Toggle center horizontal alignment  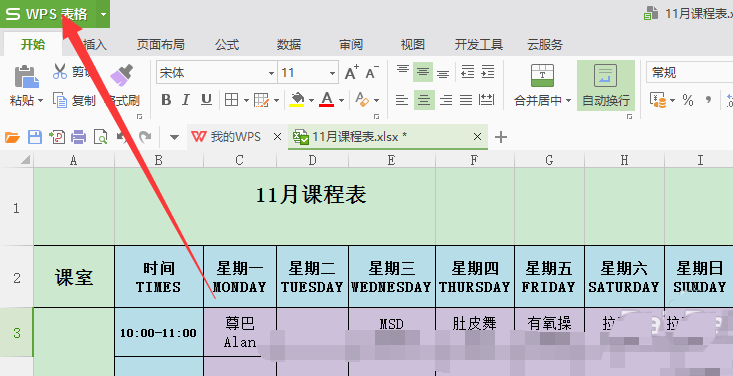pos(424,100)
